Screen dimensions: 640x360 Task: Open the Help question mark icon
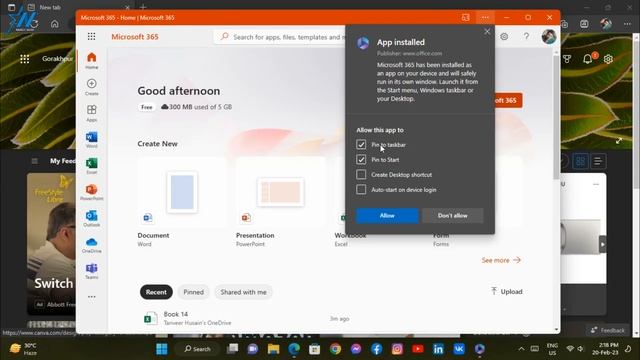point(526,37)
